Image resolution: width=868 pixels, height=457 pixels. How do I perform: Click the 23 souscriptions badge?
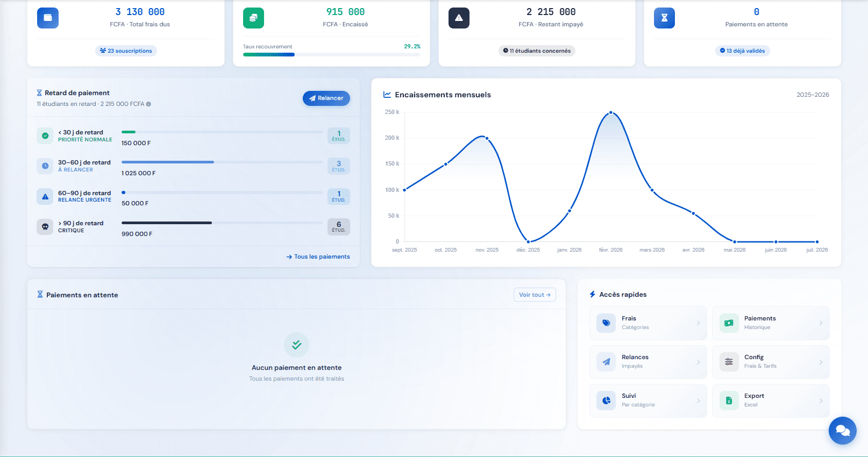tap(126, 51)
